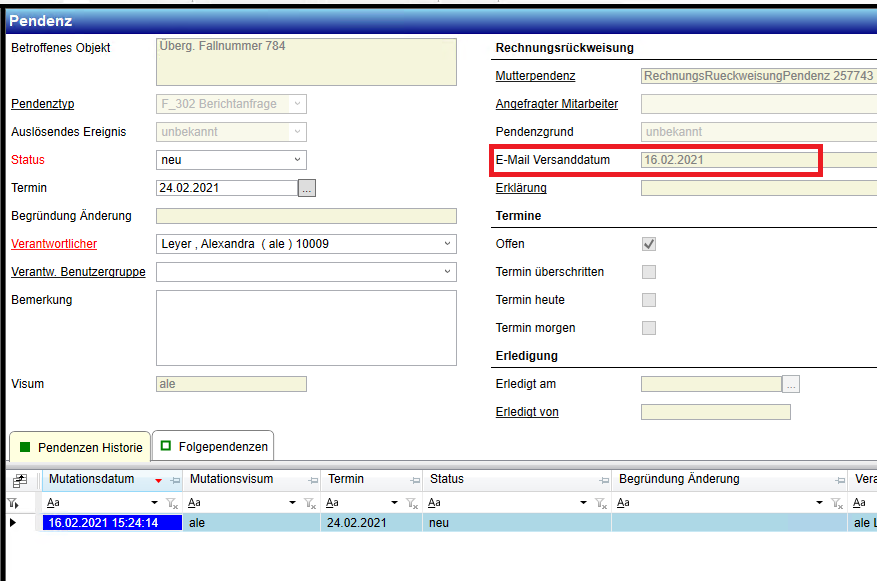Follow the Mutterpendenz link
The image size is (877, 581).
535,76
